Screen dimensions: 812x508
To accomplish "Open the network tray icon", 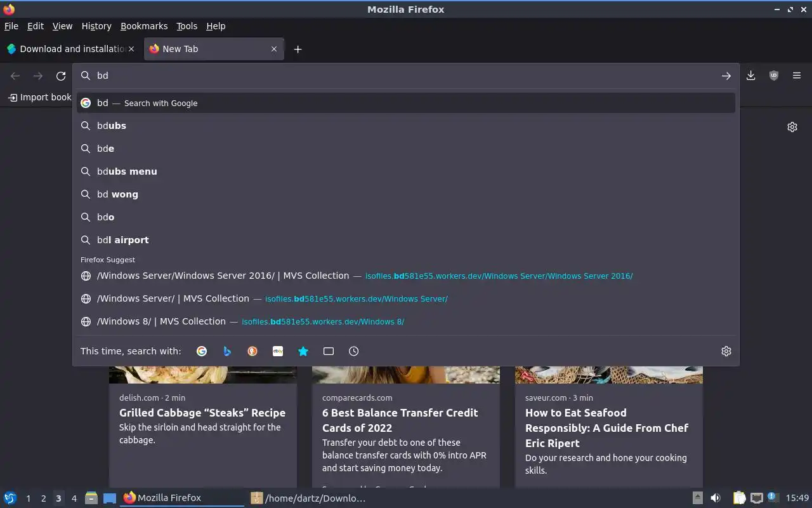I will tap(757, 498).
